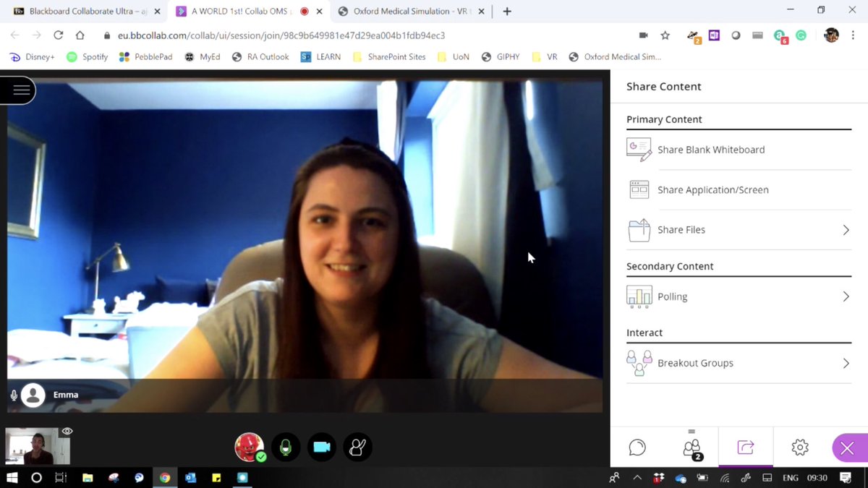Toggle the raise hand button
868x488 pixels.
pos(357,448)
